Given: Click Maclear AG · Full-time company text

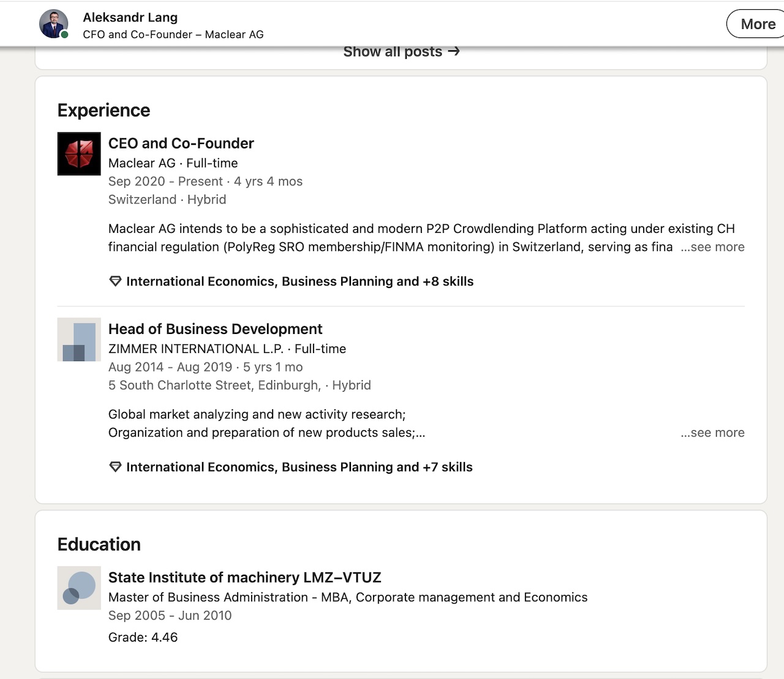Looking at the screenshot, I should click(x=173, y=163).
